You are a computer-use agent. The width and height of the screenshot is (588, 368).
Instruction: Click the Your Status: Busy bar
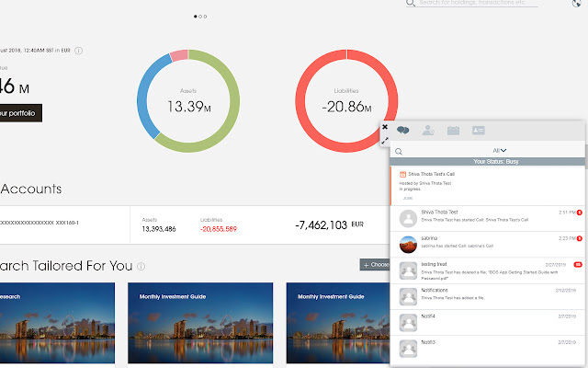pyautogui.click(x=488, y=162)
